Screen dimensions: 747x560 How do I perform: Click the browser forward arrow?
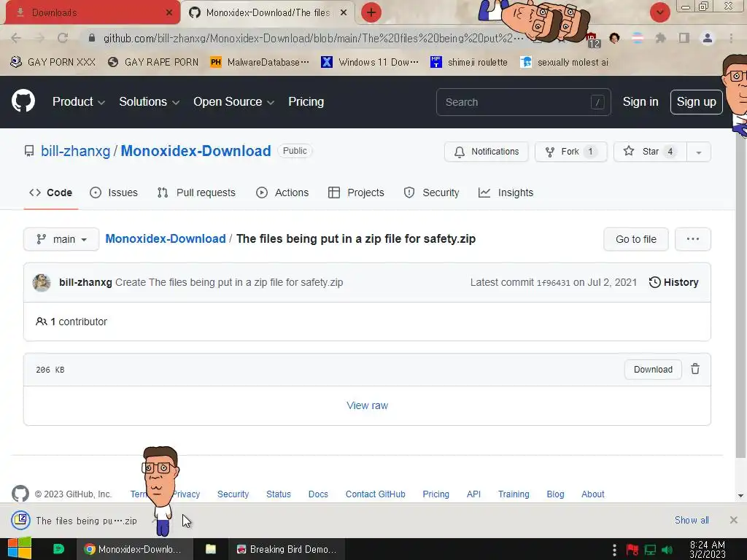[39, 38]
